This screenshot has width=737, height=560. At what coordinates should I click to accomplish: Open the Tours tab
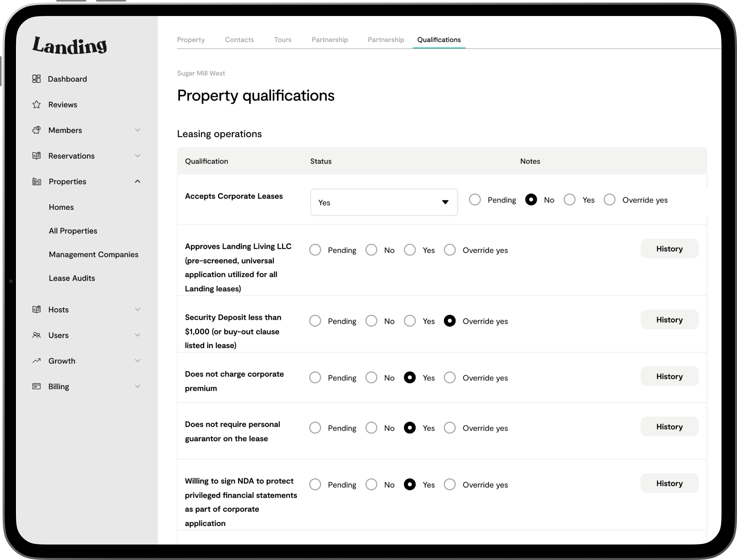(283, 40)
